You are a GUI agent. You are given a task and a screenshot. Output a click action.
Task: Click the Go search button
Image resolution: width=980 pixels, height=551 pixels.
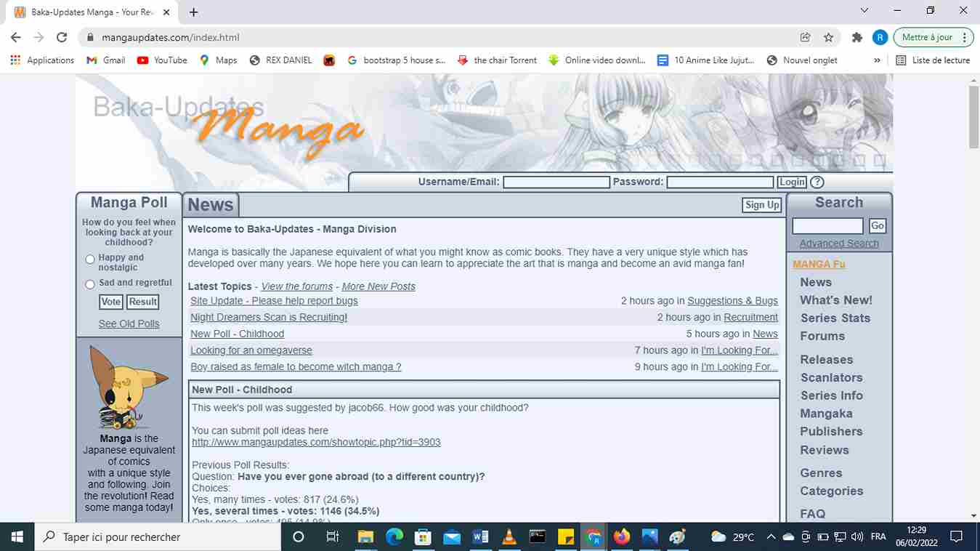[878, 226]
